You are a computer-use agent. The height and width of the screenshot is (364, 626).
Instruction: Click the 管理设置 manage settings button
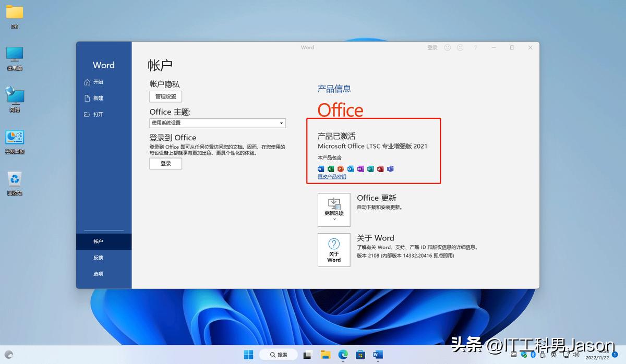166,96
